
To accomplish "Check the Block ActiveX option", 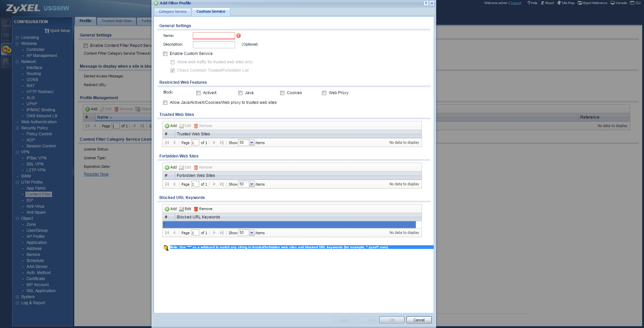I will [199, 93].
